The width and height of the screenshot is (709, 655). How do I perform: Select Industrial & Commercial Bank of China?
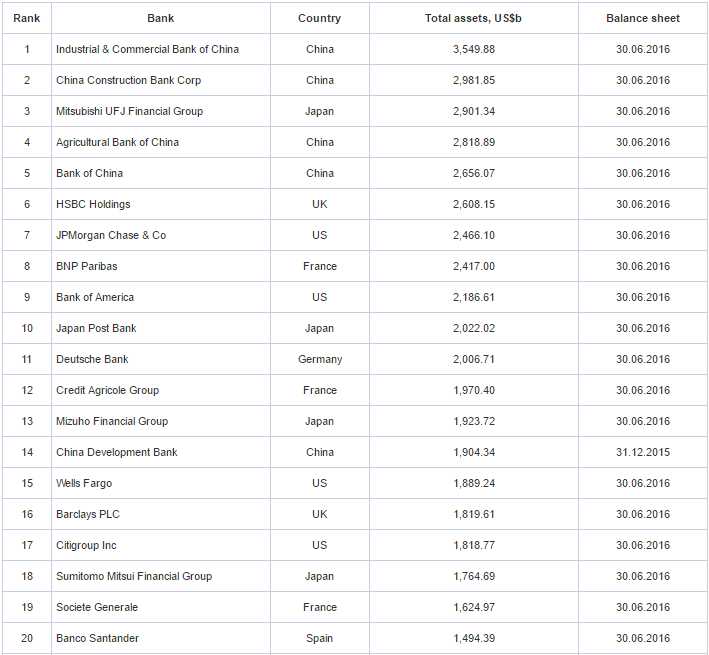147,49
